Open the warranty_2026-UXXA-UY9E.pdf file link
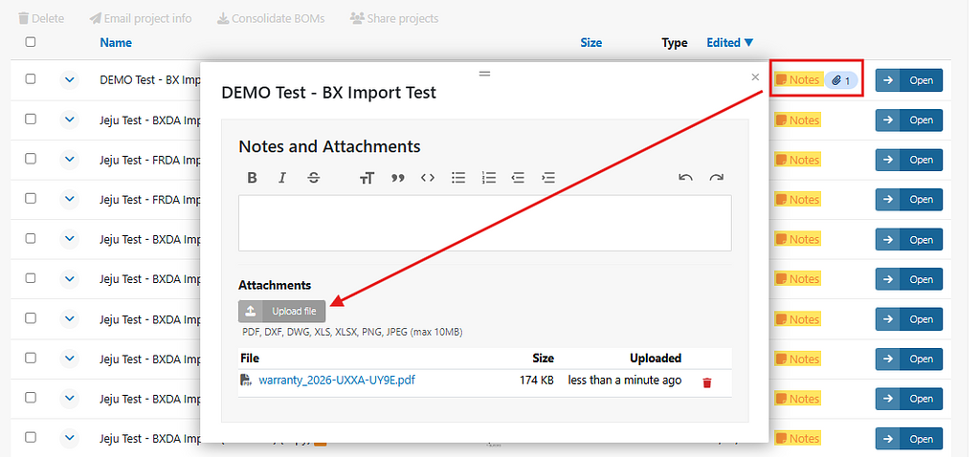Screen dimensions: 980x457 (x=336, y=381)
